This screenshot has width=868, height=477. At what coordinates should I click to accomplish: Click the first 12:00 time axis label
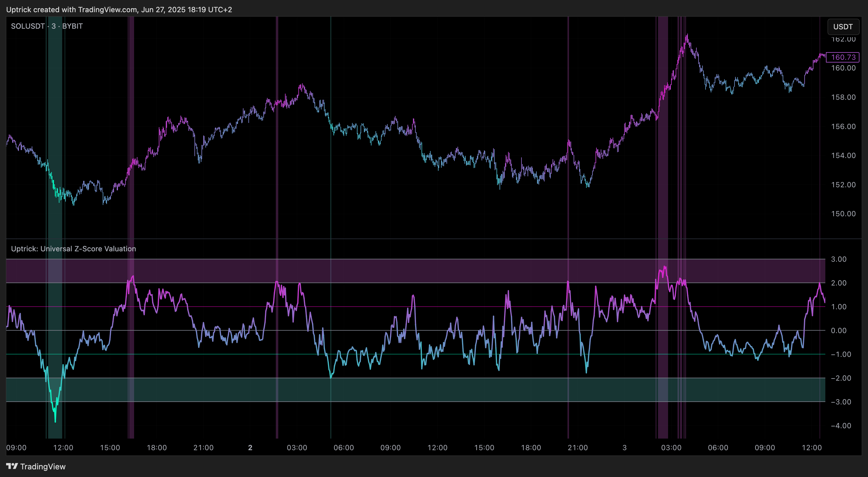pyautogui.click(x=63, y=448)
